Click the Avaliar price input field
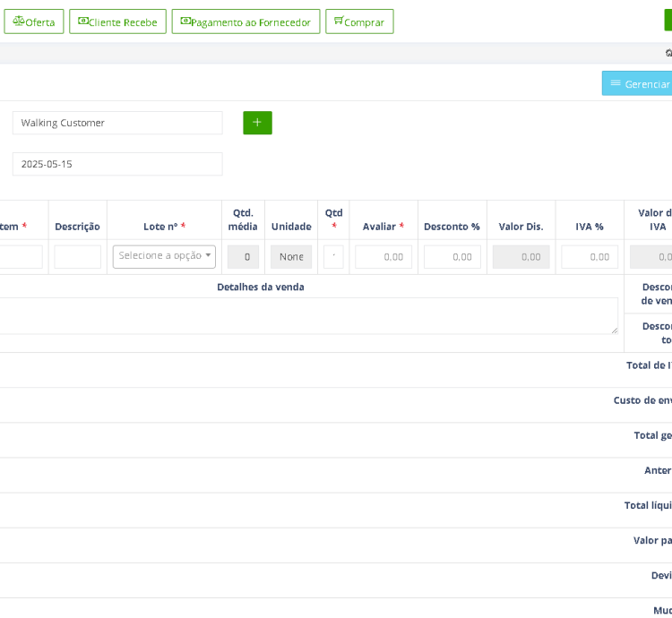Viewport: 672px width, 618px height. tap(383, 257)
